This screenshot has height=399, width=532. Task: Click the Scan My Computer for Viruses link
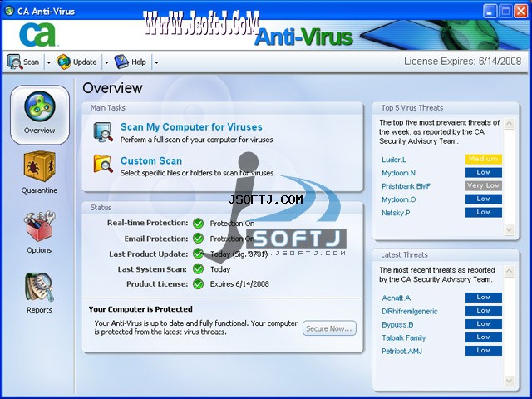(x=191, y=127)
